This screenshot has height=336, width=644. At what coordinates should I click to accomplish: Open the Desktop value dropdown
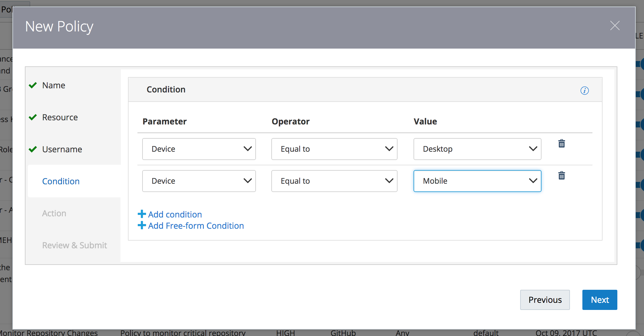click(477, 149)
